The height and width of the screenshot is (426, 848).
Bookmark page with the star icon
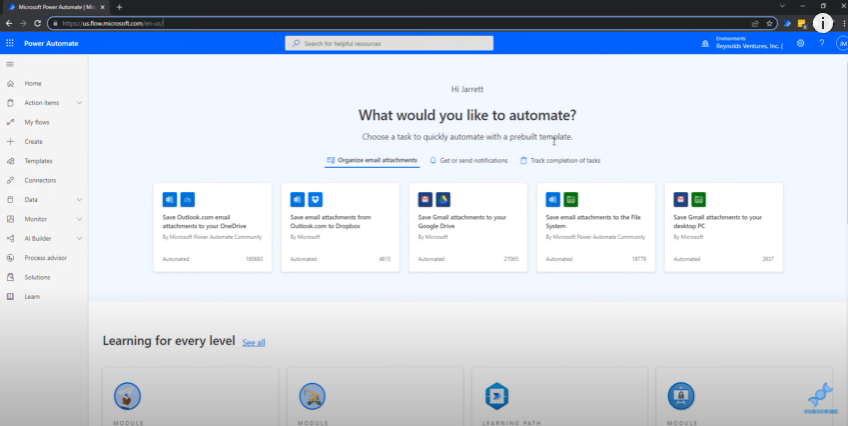pos(769,23)
